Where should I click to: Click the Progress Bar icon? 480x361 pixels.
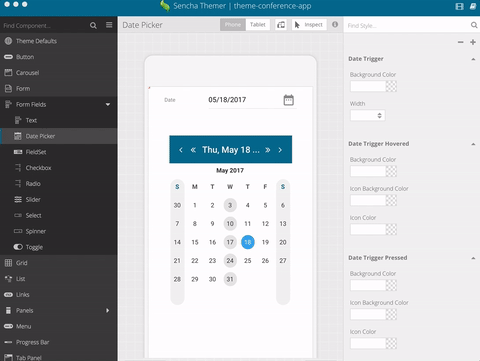(x=8, y=342)
